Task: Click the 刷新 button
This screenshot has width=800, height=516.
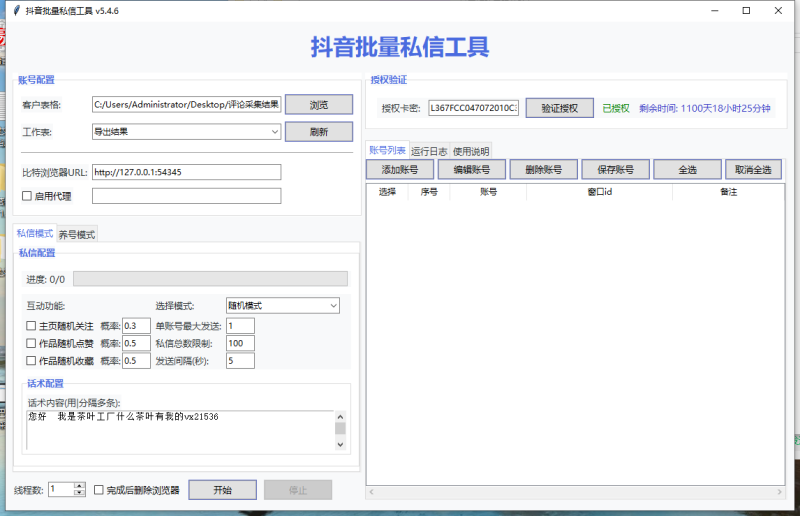Action: click(x=319, y=132)
